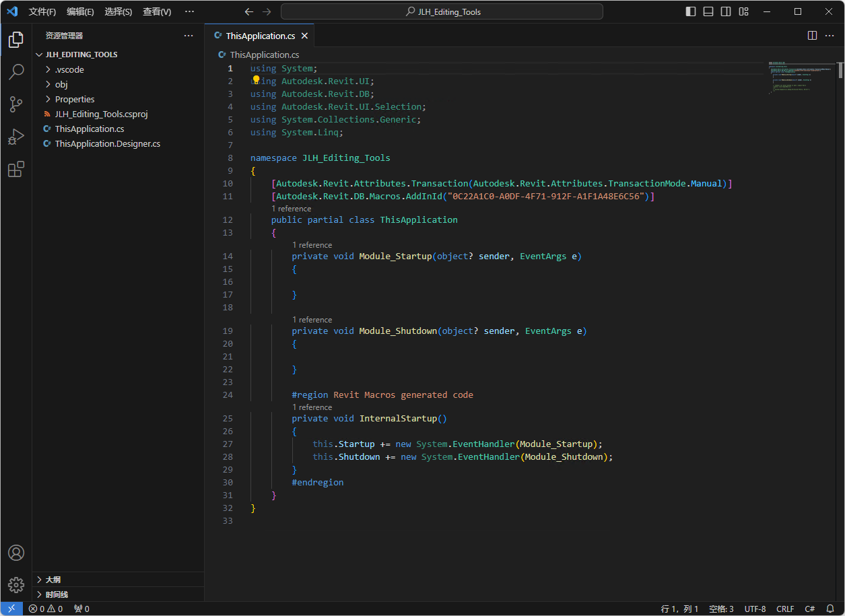Screen dimensions: 845x616
Task: Open the Extensions view
Action: click(16, 169)
